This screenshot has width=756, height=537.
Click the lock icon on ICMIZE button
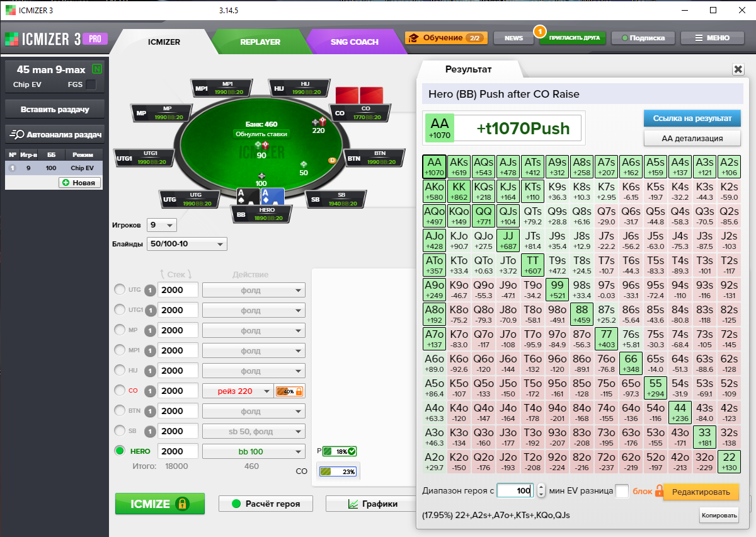click(182, 504)
